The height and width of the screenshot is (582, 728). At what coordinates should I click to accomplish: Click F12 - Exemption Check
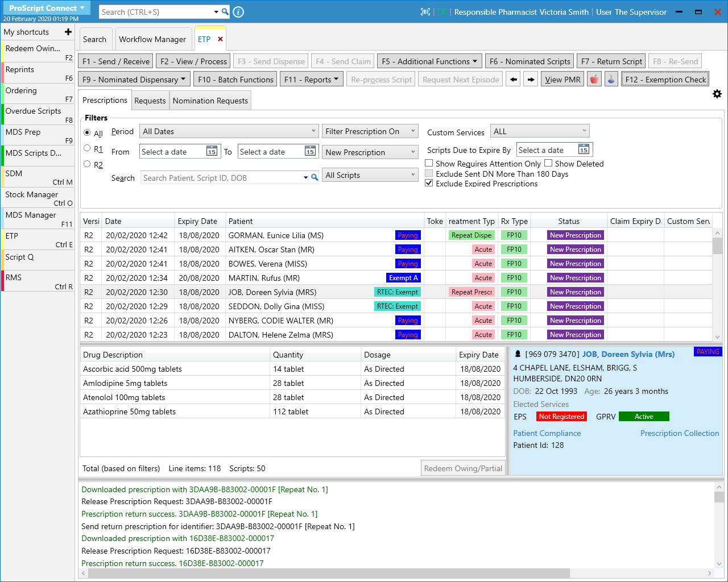pos(665,80)
